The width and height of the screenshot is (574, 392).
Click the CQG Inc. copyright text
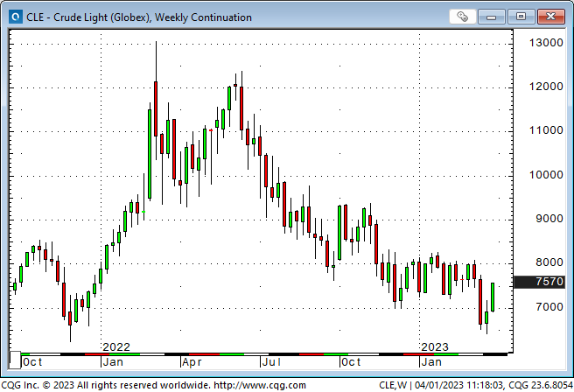point(105,385)
